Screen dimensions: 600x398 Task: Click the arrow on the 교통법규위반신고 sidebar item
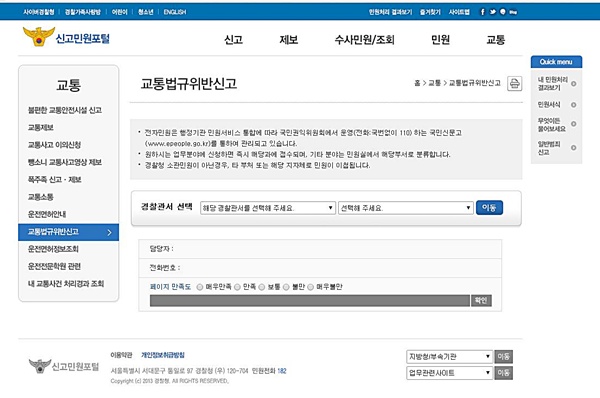click(109, 232)
